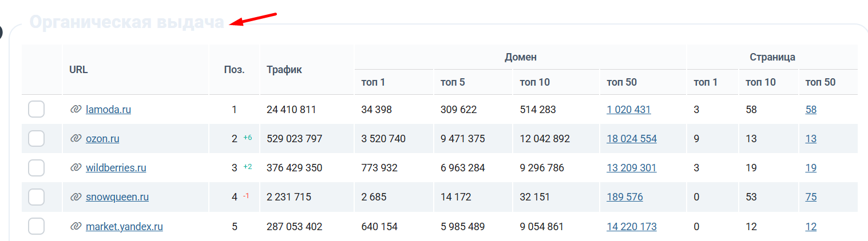Image resolution: width=868 pixels, height=241 pixels.
Task: Click the link icon beside market.yandex.ru
Action: pyautogui.click(x=76, y=226)
